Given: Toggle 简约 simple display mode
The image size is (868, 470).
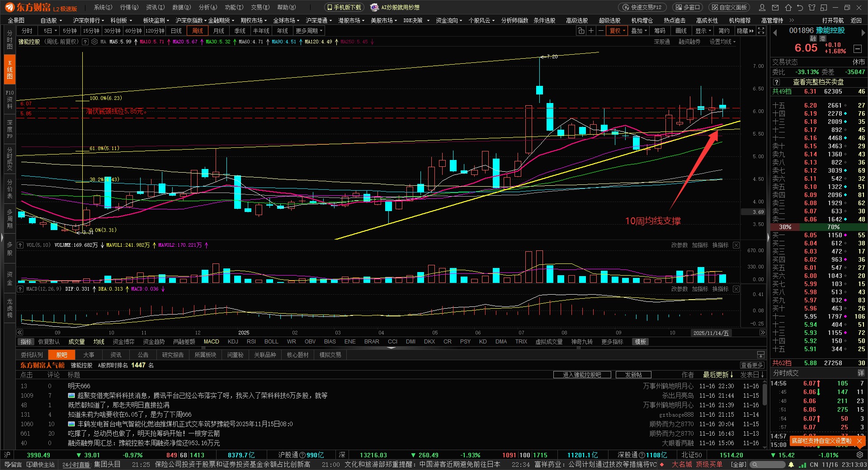Looking at the screenshot, I should pyautogui.click(x=724, y=31).
